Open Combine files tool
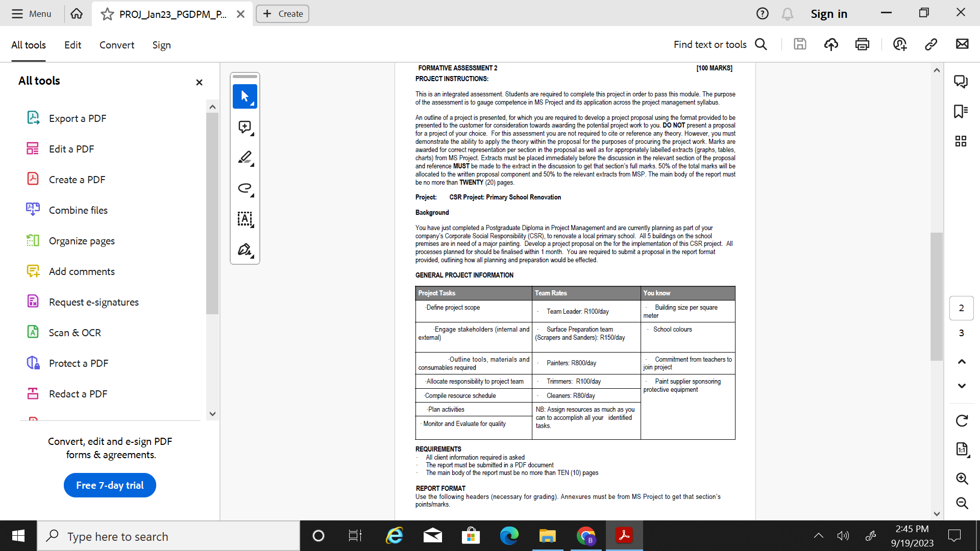This screenshot has width=980, height=551. (x=78, y=210)
